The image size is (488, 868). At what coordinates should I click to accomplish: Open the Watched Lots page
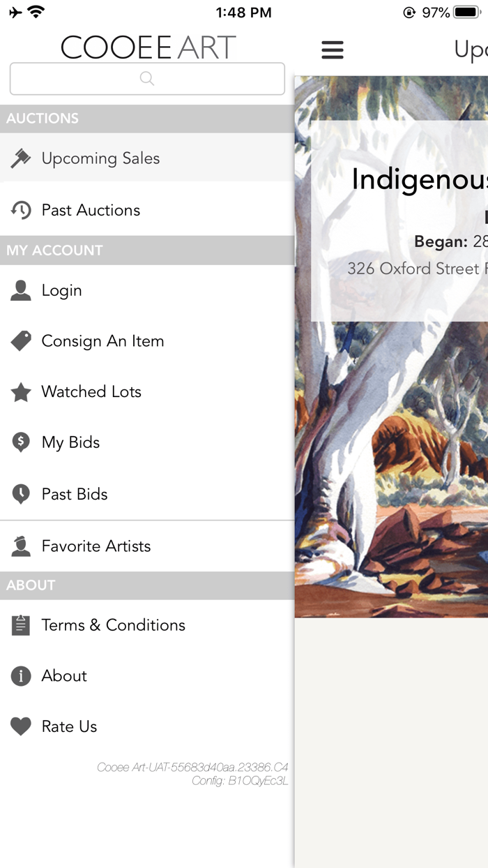click(91, 391)
